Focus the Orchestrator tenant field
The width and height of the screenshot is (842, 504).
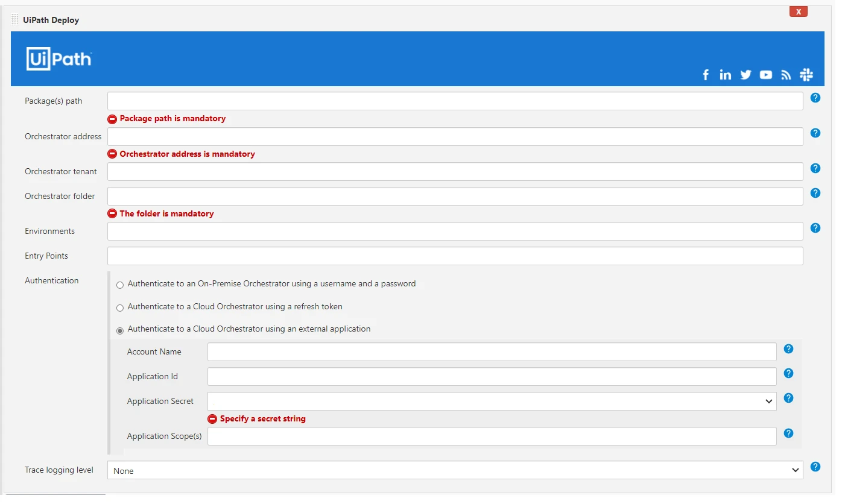coord(455,172)
